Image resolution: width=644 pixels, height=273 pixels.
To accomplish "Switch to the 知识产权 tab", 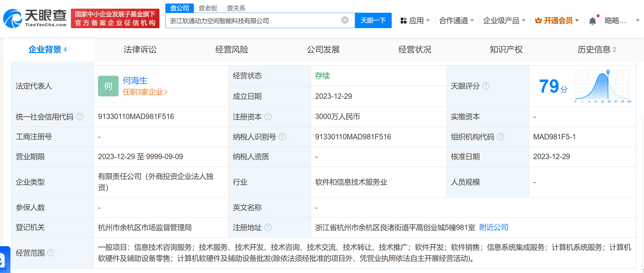I will pyautogui.click(x=506, y=50).
